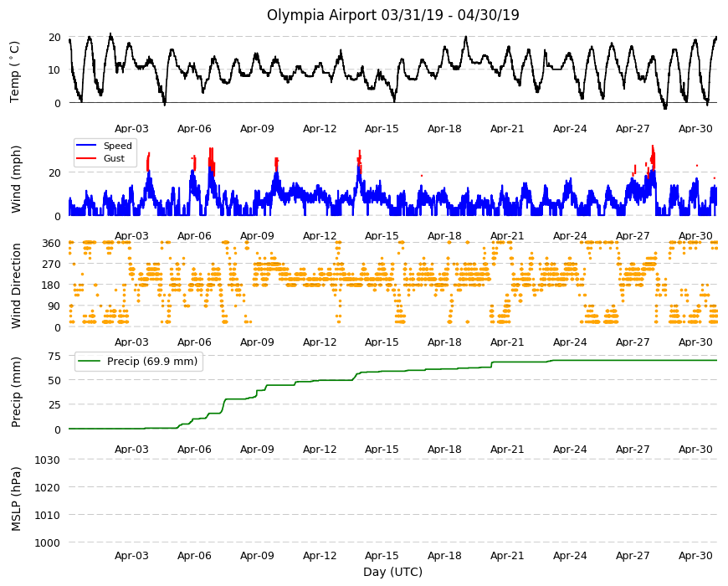This screenshot has width=728, height=586.
Task: Click Apr-03 tick under temperature chart
Action: (131, 129)
